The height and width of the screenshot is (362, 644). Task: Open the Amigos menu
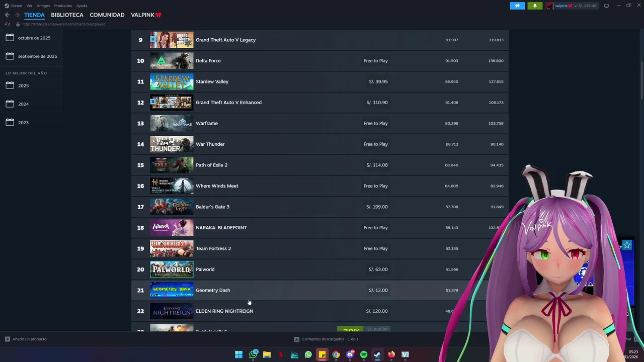tap(43, 6)
